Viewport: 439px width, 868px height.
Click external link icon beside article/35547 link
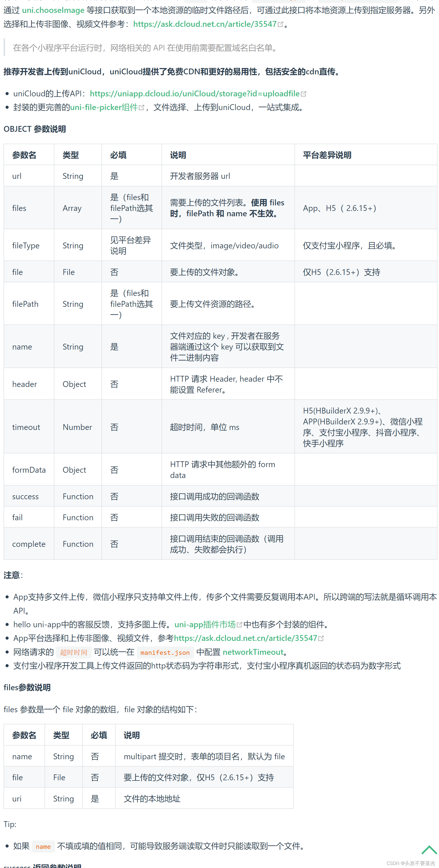pyautogui.click(x=281, y=24)
